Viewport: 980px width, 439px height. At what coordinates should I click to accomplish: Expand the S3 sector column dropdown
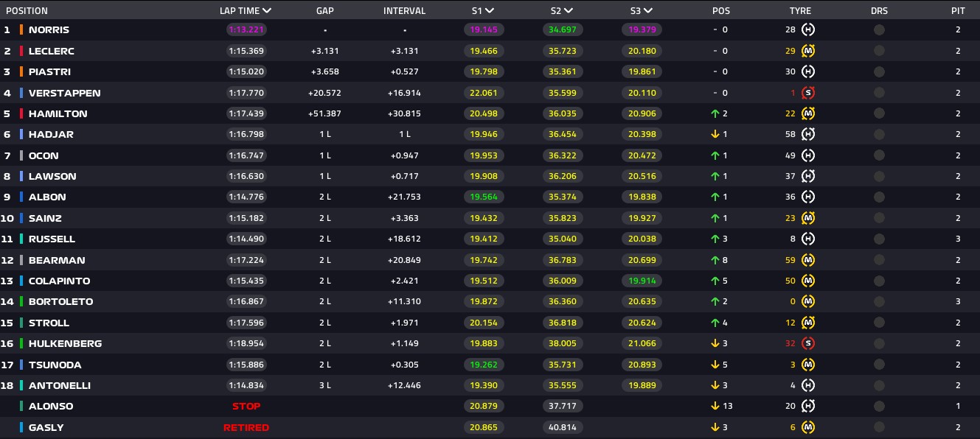(x=647, y=11)
